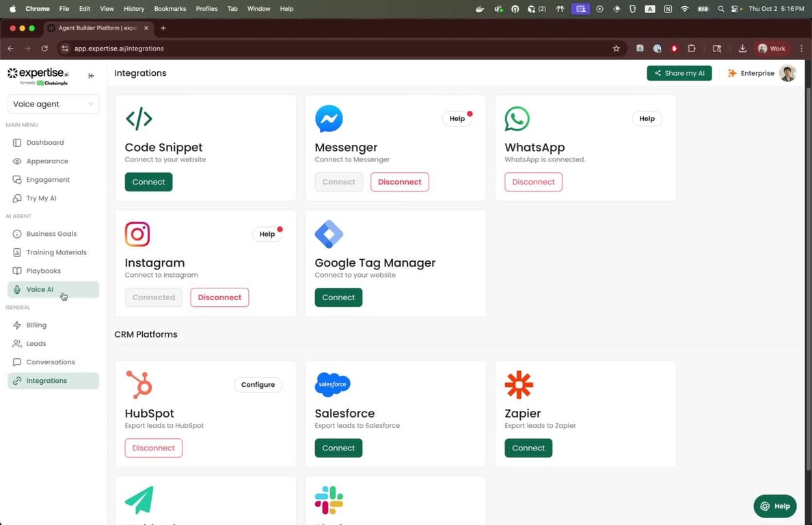Click the Salesforce cloud logo
This screenshot has height=525, width=812.
click(x=332, y=384)
